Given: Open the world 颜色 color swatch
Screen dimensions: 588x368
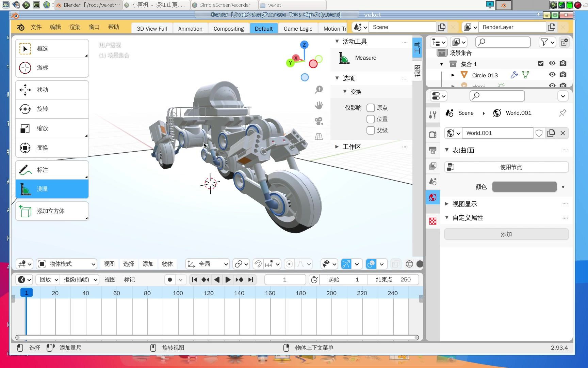Looking at the screenshot, I should point(524,187).
